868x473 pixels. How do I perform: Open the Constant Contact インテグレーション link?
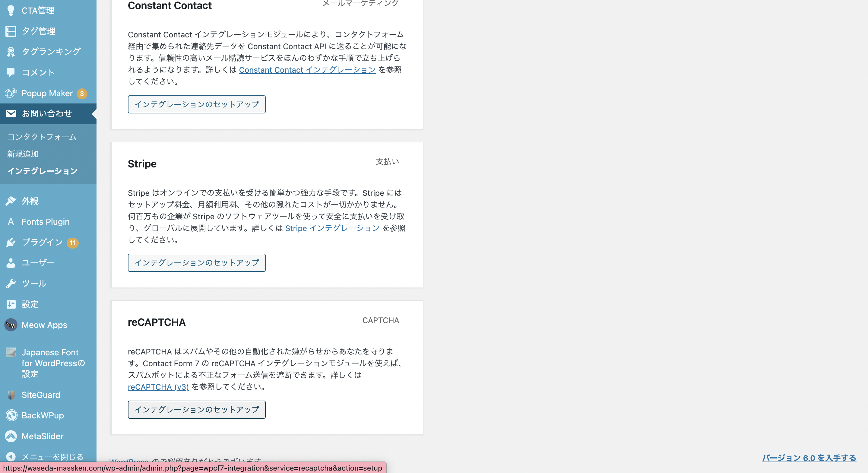(x=307, y=70)
